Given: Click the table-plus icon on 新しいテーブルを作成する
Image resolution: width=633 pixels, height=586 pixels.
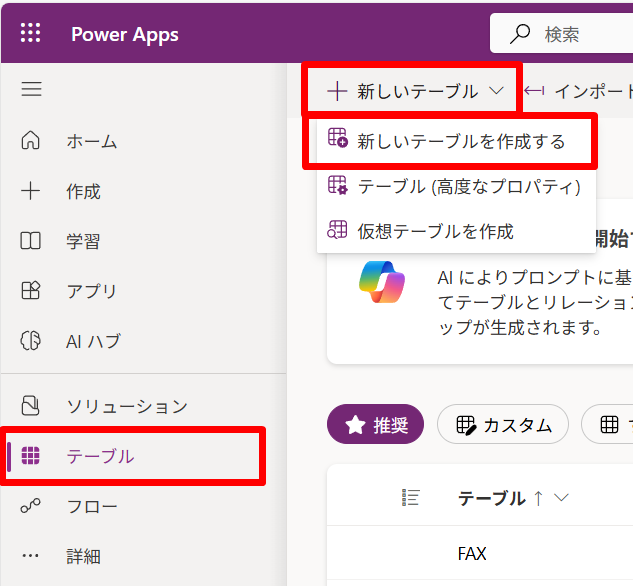Looking at the screenshot, I should 337,138.
